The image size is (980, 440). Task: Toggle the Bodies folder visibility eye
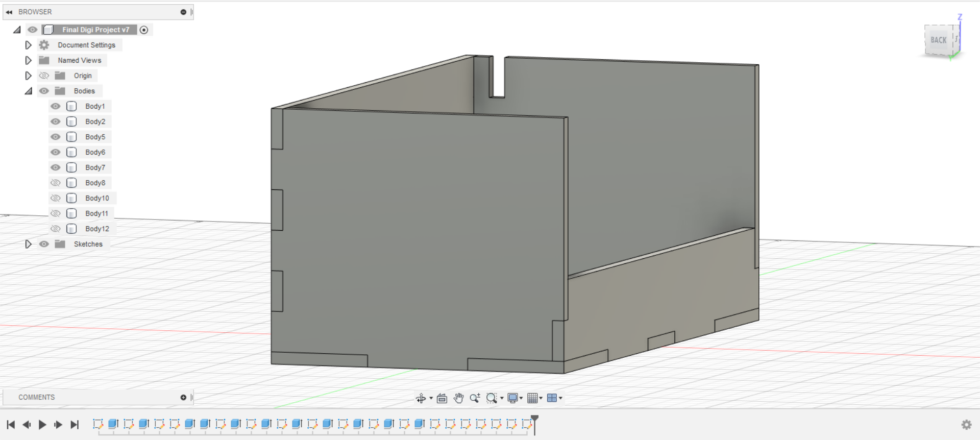coord(44,91)
